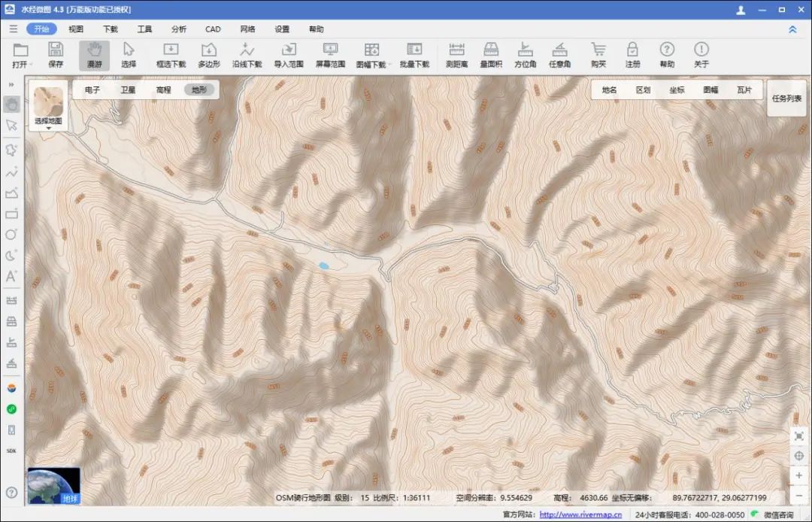The width and height of the screenshot is (812, 522).
Task: Open the 任务列表 task list panel
Action: (786, 98)
